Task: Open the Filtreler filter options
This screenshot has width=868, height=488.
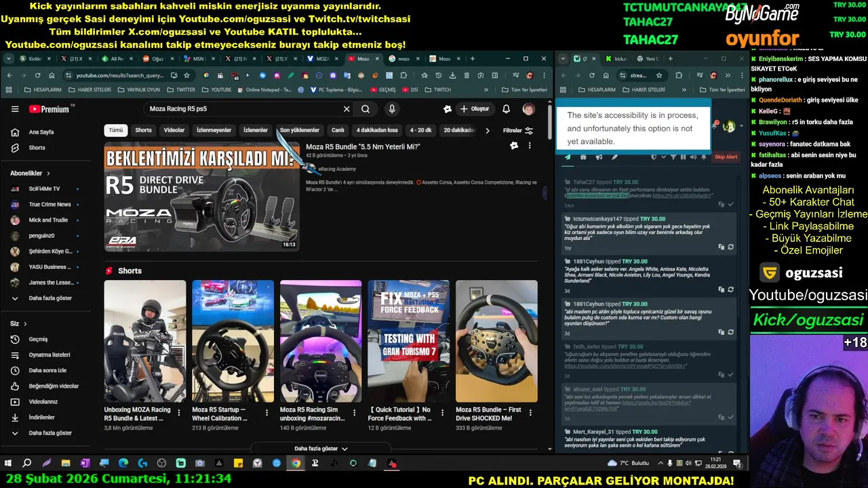Action: (518, 130)
